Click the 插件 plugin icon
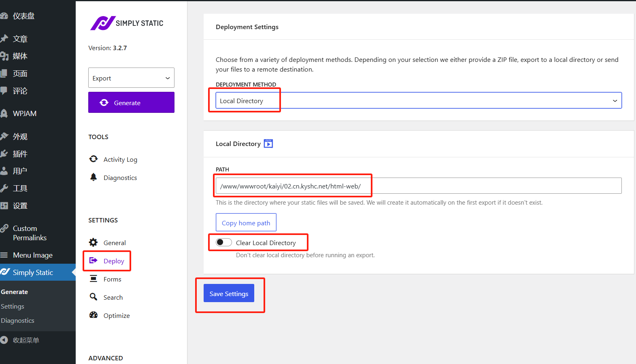The height and width of the screenshot is (364, 636). (x=4, y=154)
